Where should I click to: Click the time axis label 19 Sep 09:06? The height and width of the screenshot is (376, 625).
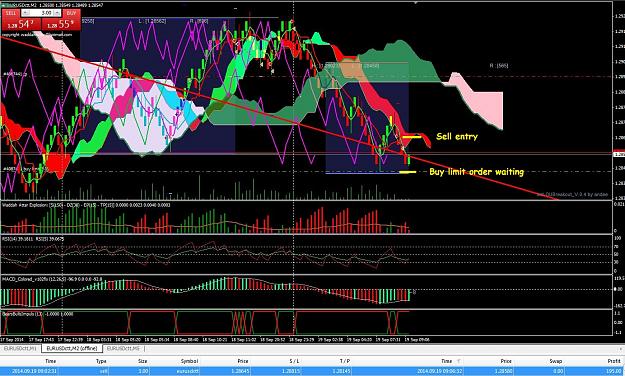(x=417, y=340)
